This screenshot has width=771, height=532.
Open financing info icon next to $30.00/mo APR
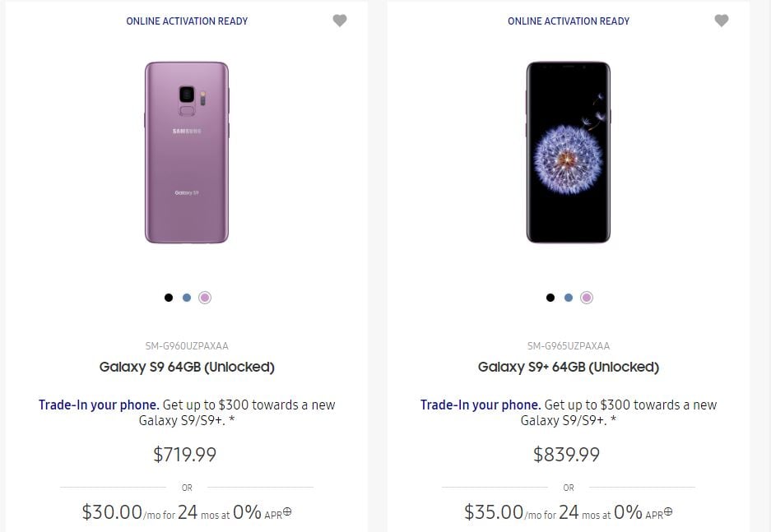(288, 511)
